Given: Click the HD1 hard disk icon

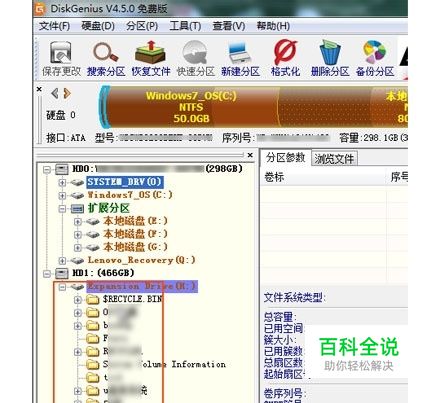Looking at the screenshot, I should coord(62,274).
